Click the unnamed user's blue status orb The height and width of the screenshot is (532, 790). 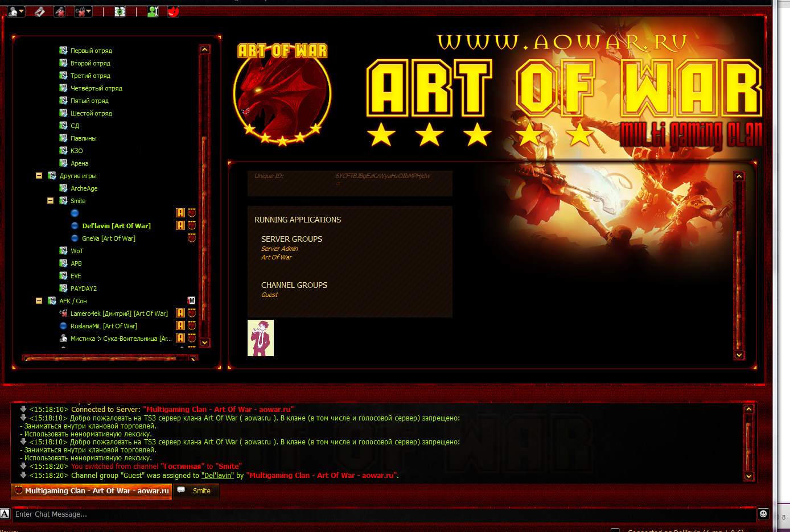click(x=75, y=213)
